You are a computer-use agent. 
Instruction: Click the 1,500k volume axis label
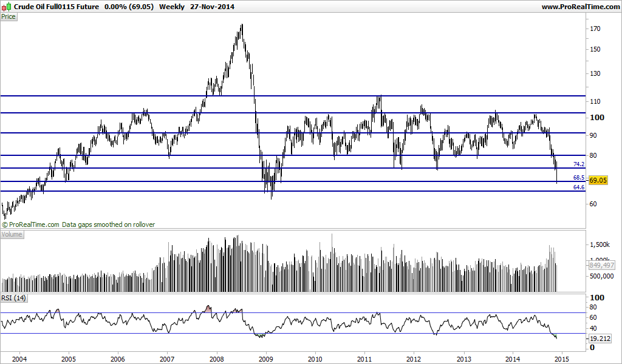pyautogui.click(x=600, y=244)
